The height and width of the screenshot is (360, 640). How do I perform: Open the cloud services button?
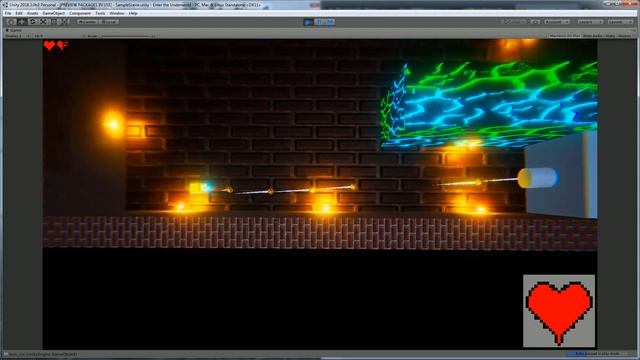[536, 22]
